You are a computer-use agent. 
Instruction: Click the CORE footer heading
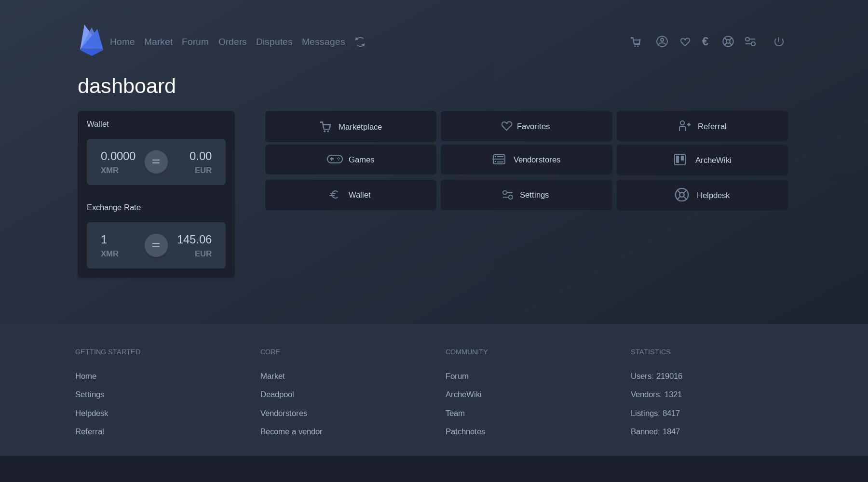coord(270,352)
